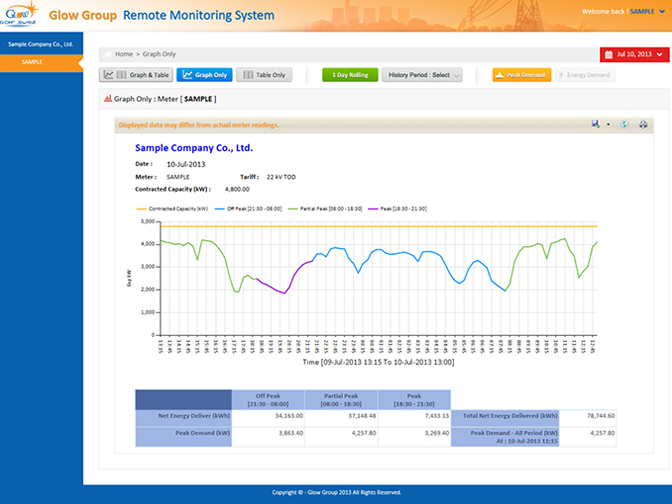Click the graph icon on Graph Only button
The height and width of the screenshot is (504, 672).
(x=187, y=75)
